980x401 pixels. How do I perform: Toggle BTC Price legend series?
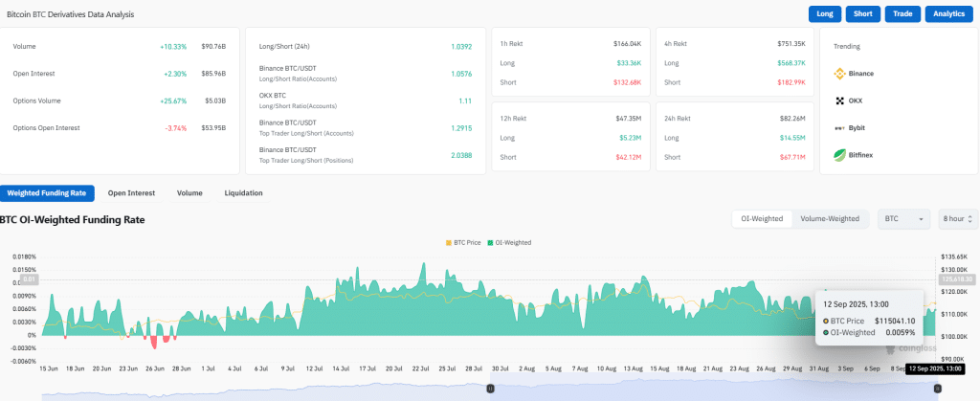coord(463,242)
